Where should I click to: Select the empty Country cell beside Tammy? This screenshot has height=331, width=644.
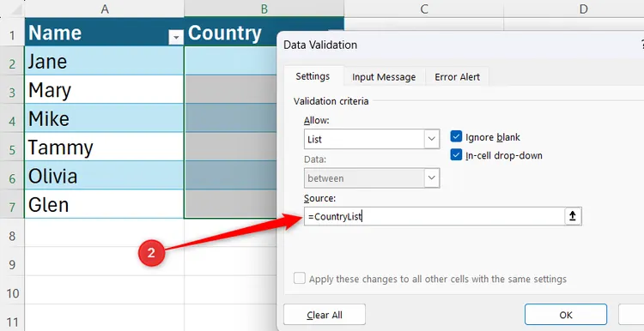231,147
